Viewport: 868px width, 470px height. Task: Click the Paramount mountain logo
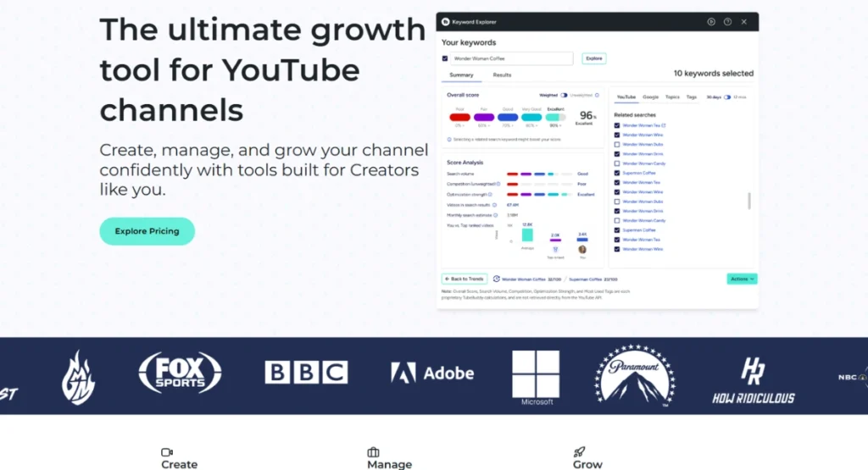(635, 375)
